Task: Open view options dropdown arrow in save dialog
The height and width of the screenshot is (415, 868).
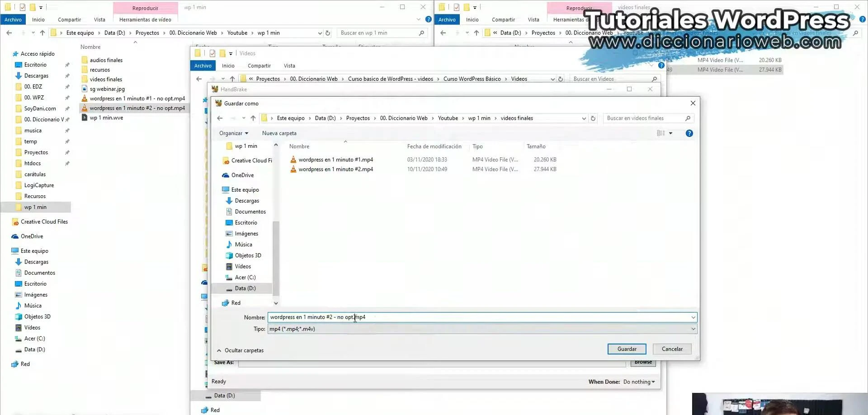Action: coord(670,133)
